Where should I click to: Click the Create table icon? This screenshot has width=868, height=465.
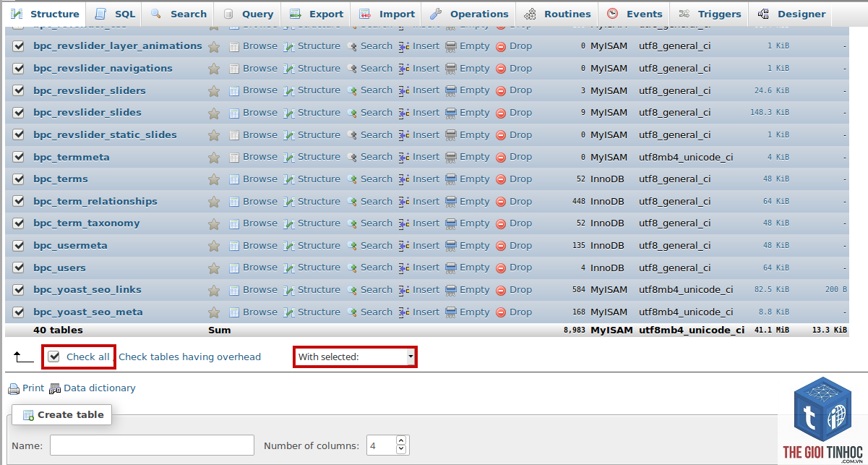click(28, 415)
